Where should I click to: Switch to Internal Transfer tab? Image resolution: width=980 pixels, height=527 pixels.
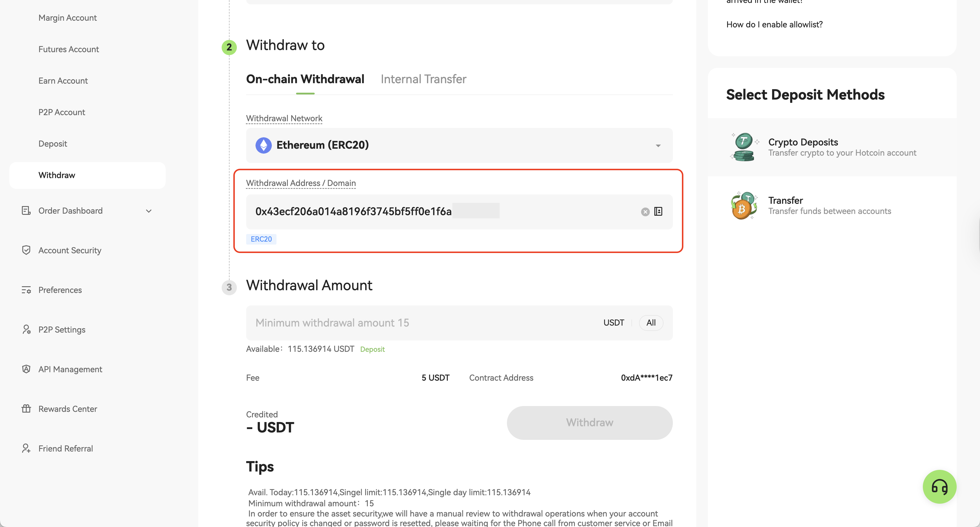[x=423, y=79]
